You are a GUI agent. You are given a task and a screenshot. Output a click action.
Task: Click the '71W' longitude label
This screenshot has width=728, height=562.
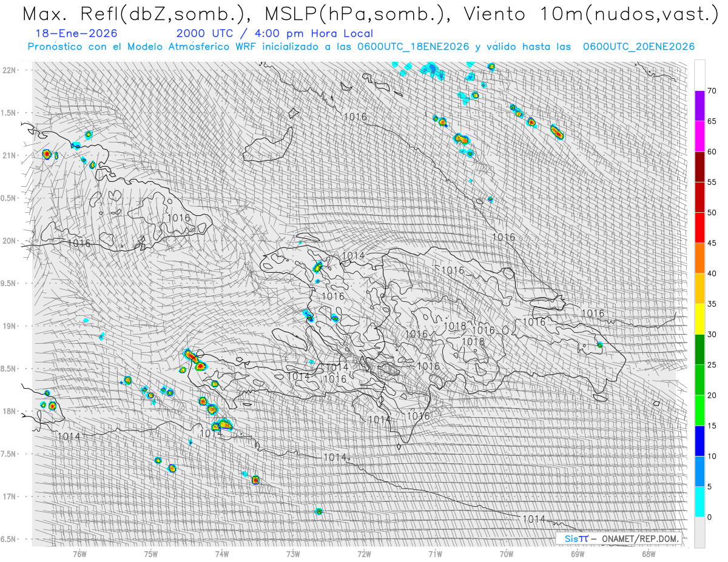435,554
